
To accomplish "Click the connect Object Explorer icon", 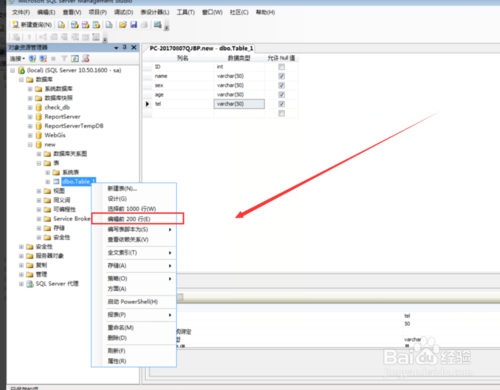I will [x=32, y=59].
